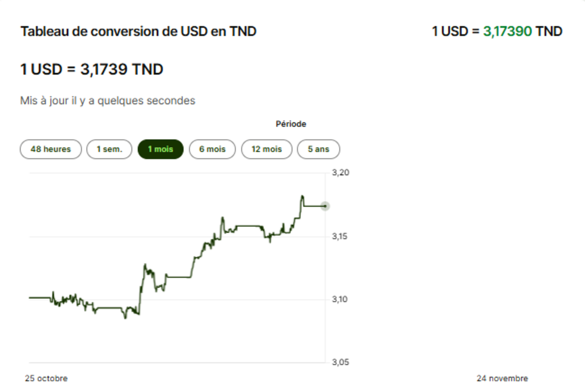Select the 48 heures period
The height and width of the screenshot is (392, 585).
(51, 149)
